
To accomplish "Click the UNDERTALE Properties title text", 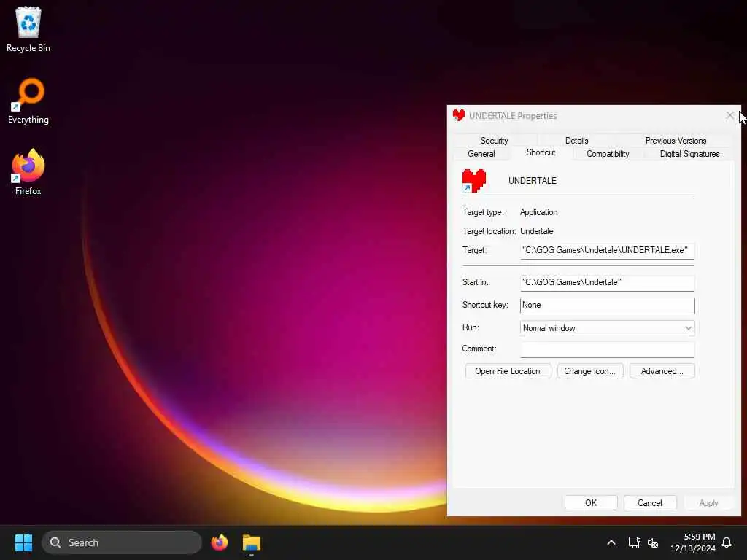I will pos(513,116).
